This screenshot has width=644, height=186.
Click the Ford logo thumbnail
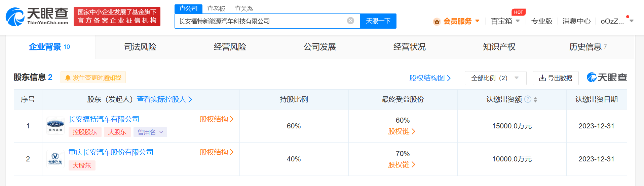(55, 126)
